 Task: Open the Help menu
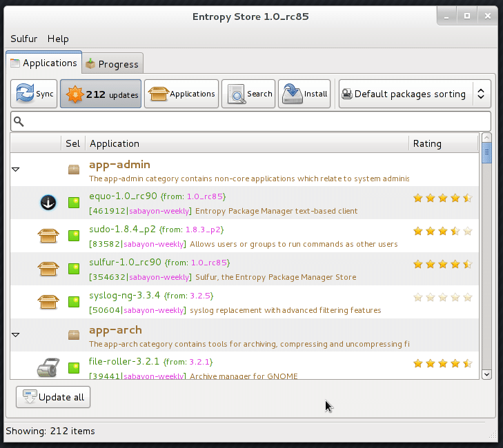click(58, 39)
